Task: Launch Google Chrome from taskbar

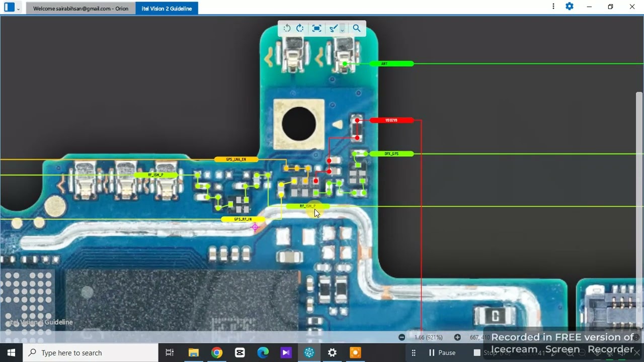Action: (217, 352)
